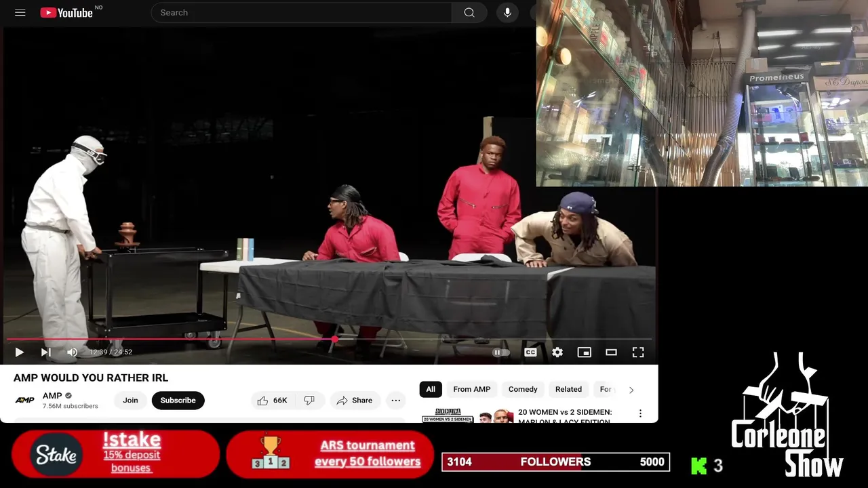The height and width of the screenshot is (488, 868).
Task: Click the !stake 15% deposit bonuses text
Action: (132, 453)
